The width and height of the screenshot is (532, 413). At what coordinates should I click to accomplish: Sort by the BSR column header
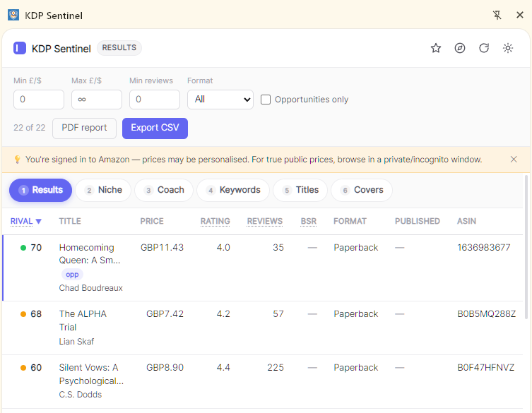309,221
